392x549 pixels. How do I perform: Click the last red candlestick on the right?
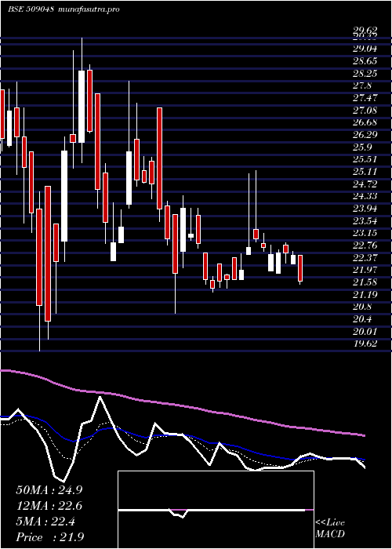point(300,268)
